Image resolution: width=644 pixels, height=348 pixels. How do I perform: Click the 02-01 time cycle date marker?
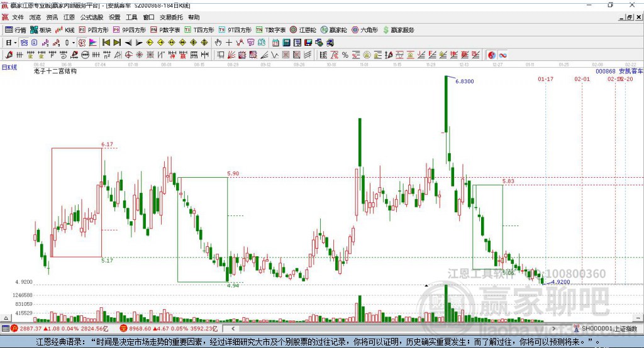(582, 79)
